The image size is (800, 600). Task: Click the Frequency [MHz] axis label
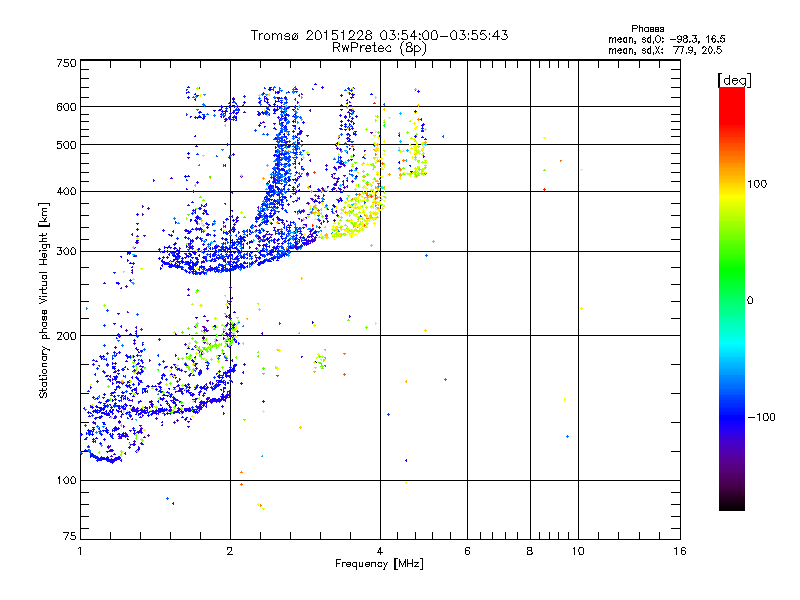coord(379,564)
